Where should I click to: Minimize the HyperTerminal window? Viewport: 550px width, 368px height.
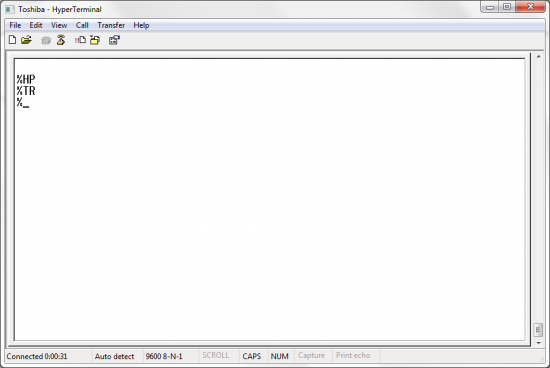tap(490, 7)
